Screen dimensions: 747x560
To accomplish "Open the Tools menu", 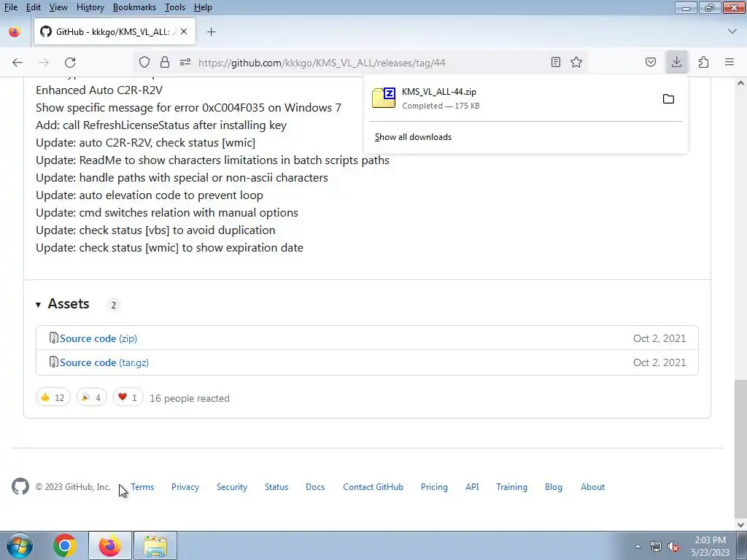I will pos(175,7).
